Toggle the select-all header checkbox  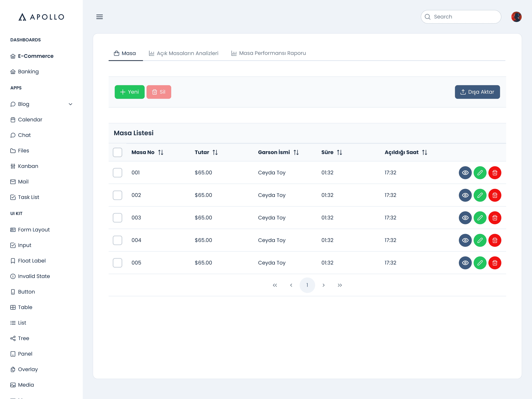117,152
